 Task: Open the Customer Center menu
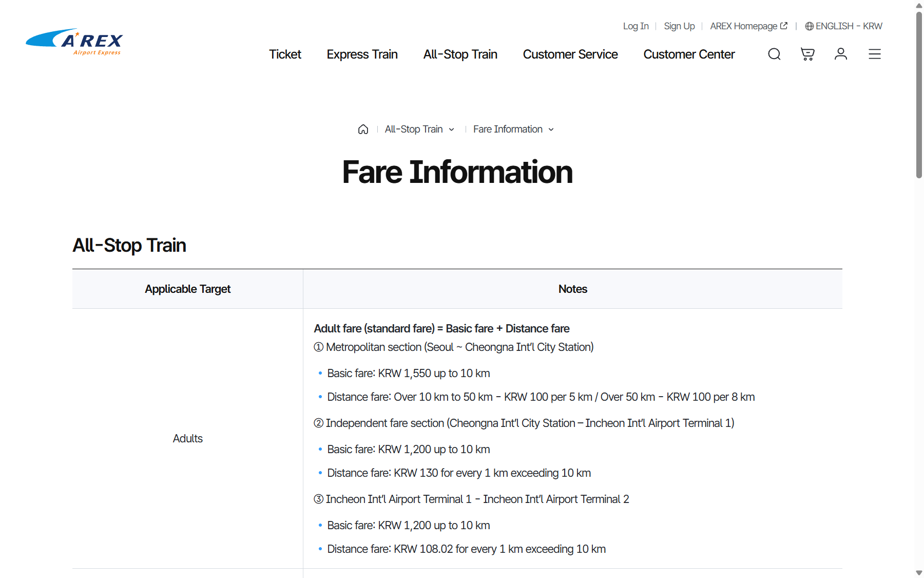point(689,54)
